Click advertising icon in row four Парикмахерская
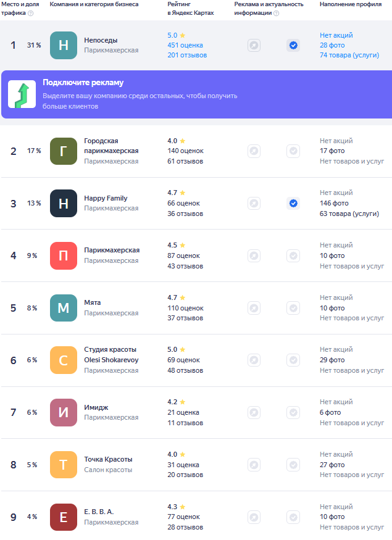 point(254,255)
